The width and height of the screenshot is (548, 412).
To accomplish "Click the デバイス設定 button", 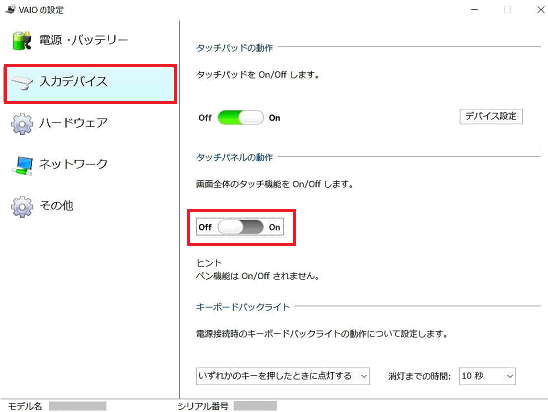I will [x=491, y=116].
